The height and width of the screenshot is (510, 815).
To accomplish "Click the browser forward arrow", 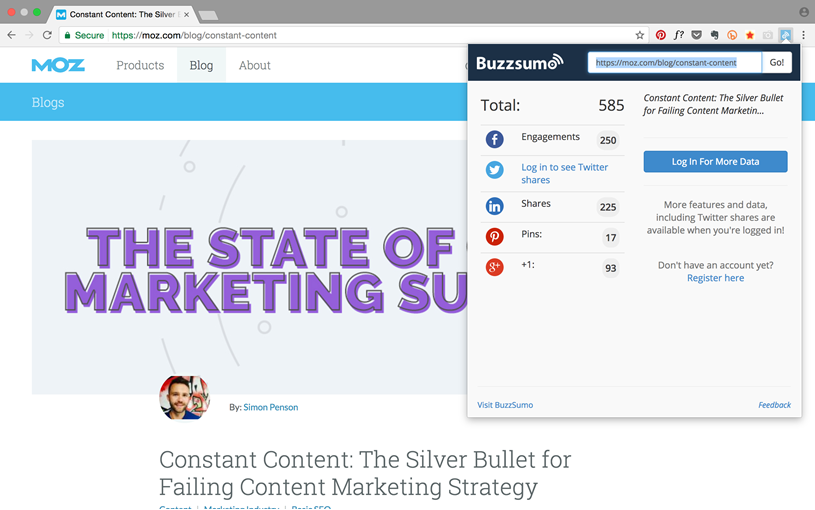I will point(29,35).
